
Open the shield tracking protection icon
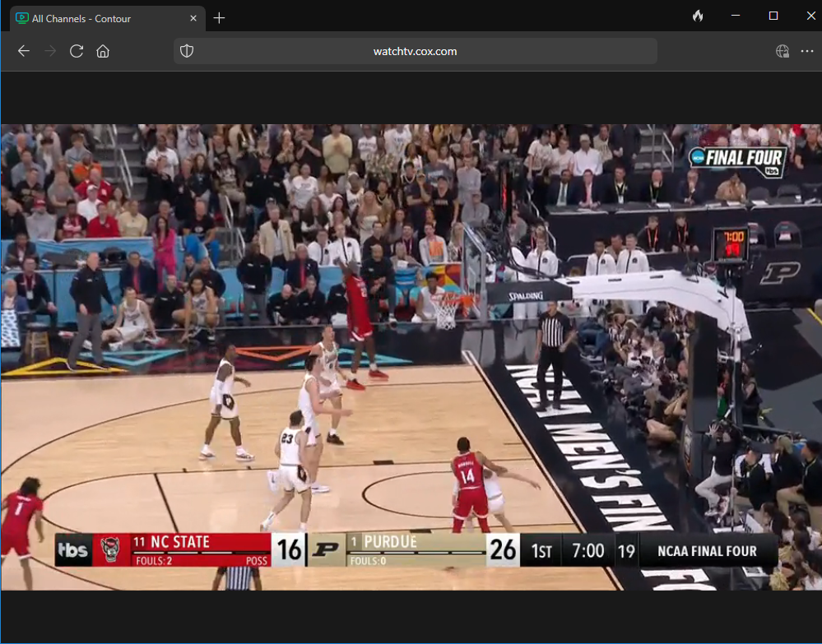[187, 51]
